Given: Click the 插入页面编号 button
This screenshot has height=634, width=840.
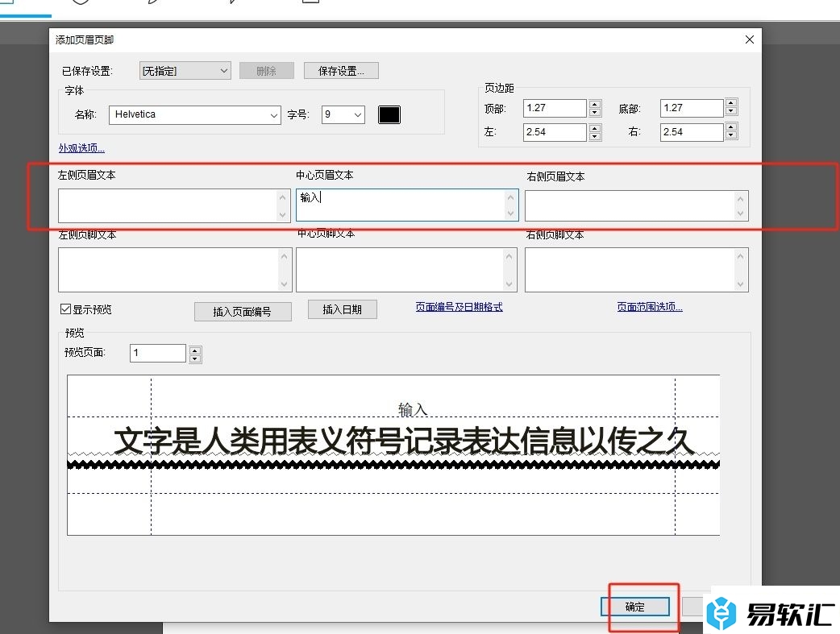Looking at the screenshot, I should [243, 312].
